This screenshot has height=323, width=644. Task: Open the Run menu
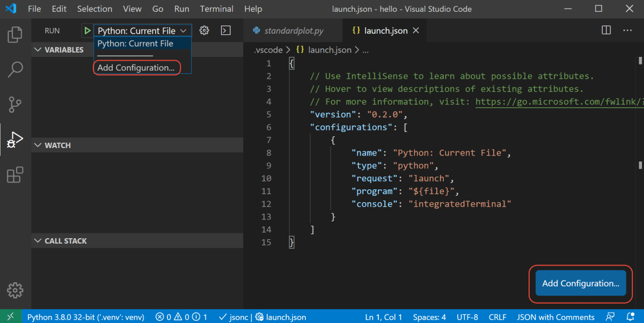[x=181, y=9]
